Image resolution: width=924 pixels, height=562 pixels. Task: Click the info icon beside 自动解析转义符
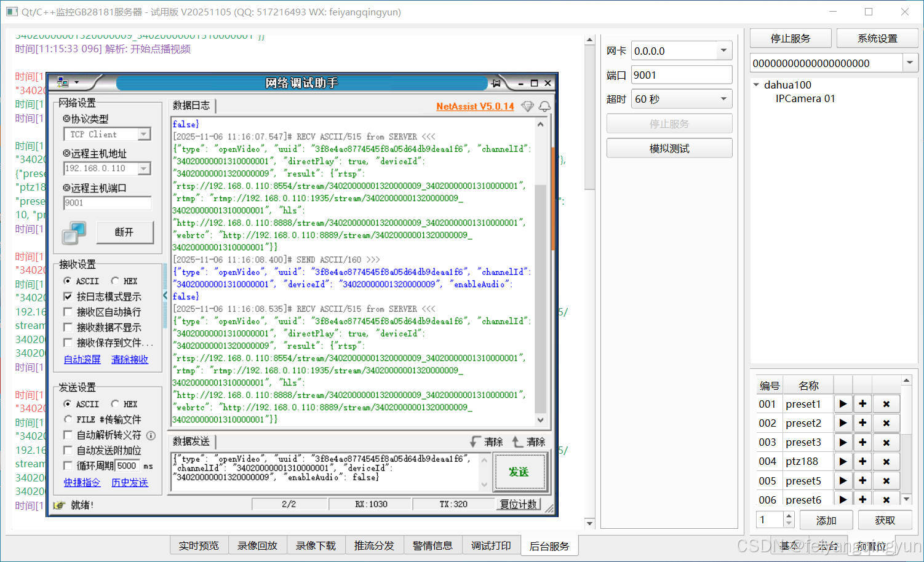pyautogui.click(x=151, y=435)
